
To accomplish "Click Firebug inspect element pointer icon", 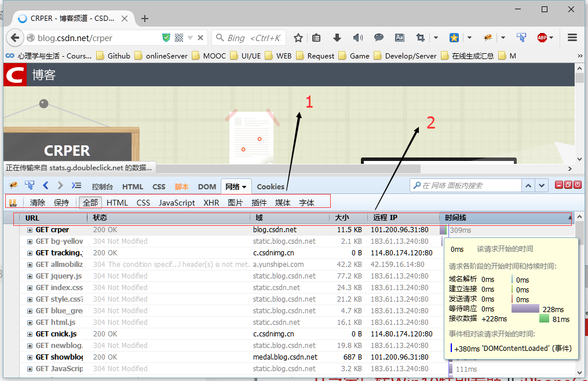I will (x=29, y=185).
